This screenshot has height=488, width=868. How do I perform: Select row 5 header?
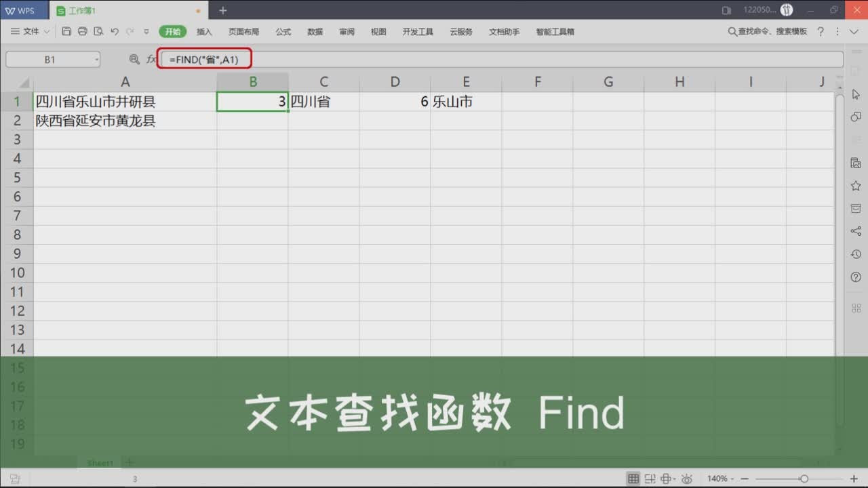17,178
